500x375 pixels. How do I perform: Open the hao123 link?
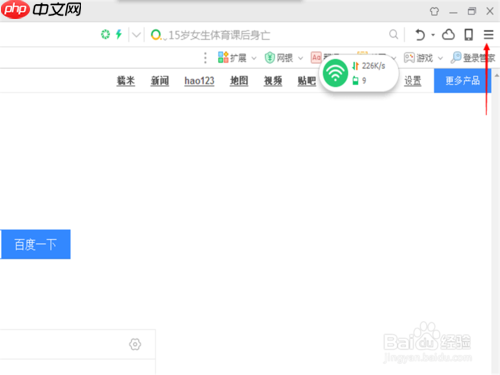pos(199,81)
